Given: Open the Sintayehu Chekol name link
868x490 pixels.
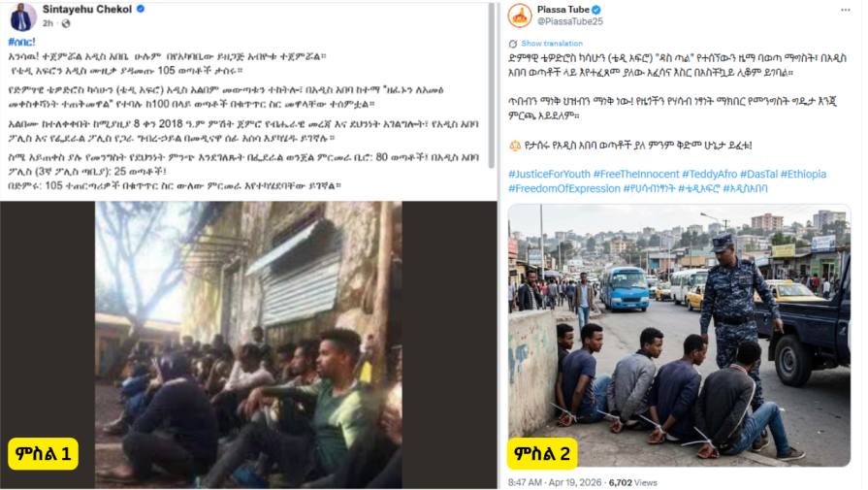Looking at the screenshot, I should pos(87,10).
